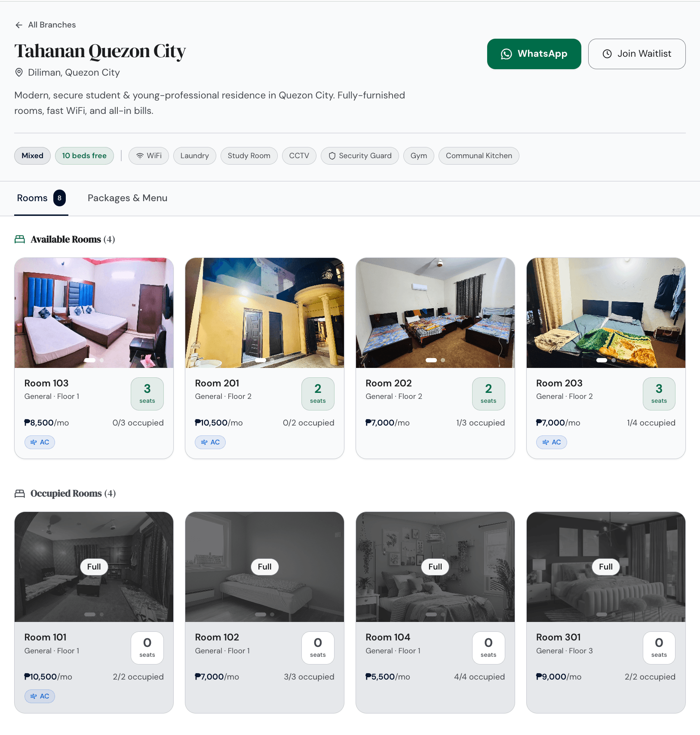Viewport: 700px width, 735px height.
Task: Contact via the WhatsApp button
Action: tap(534, 54)
